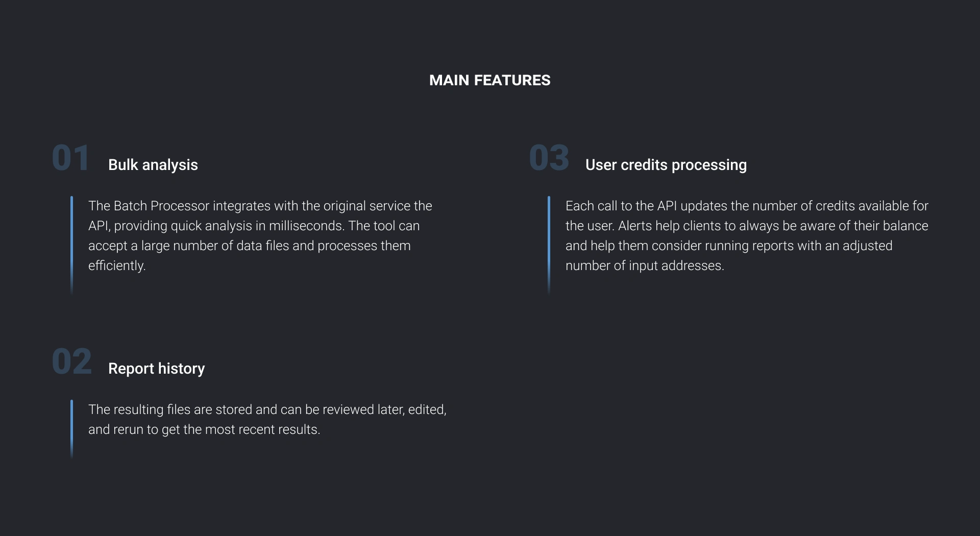Click the large 01 feature number
This screenshot has width=980, height=536.
coord(71,158)
